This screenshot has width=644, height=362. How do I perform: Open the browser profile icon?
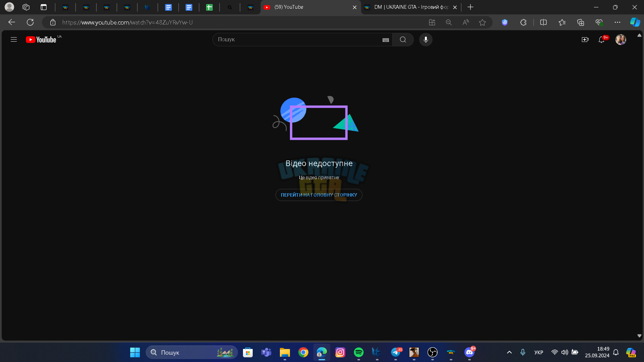click(9, 7)
